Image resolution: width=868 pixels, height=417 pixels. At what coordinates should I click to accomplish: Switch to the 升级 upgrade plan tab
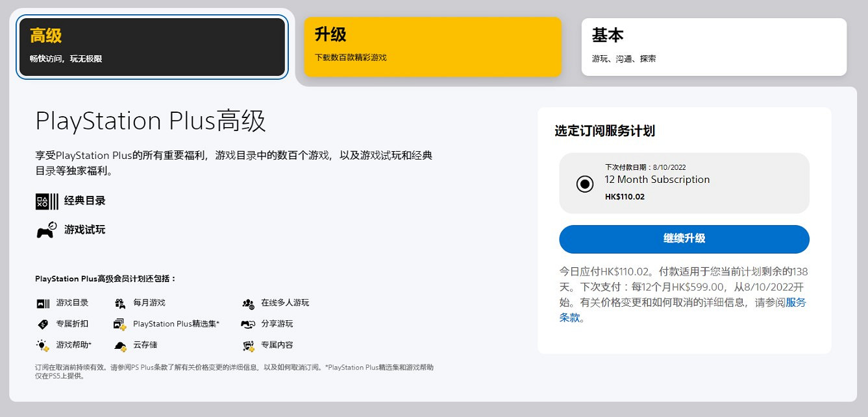pyautogui.click(x=432, y=46)
